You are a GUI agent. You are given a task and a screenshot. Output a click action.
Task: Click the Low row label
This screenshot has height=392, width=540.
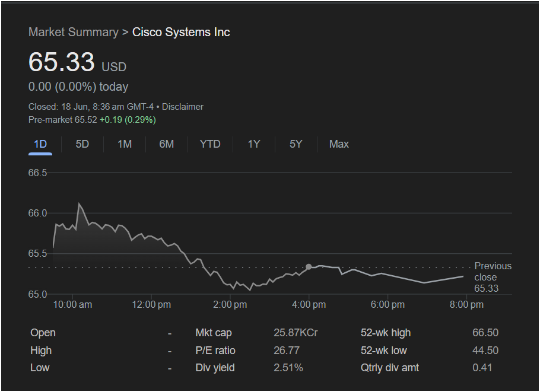40,368
